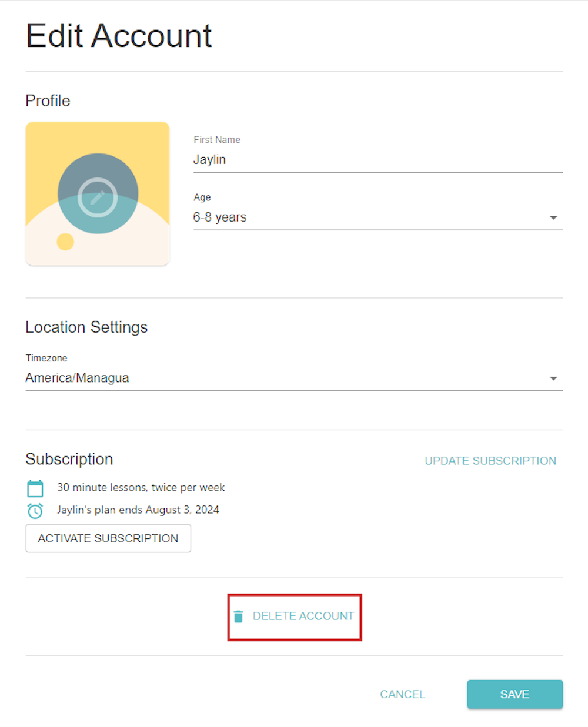Cancel the account edits
Image resolution: width=588 pixels, height=727 pixels.
point(402,694)
